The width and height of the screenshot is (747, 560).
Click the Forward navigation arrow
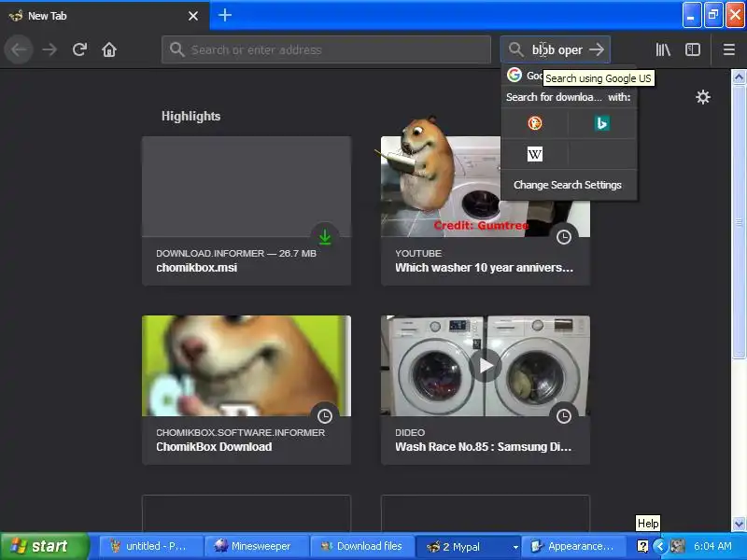pyautogui.click(x=49, y=49)
